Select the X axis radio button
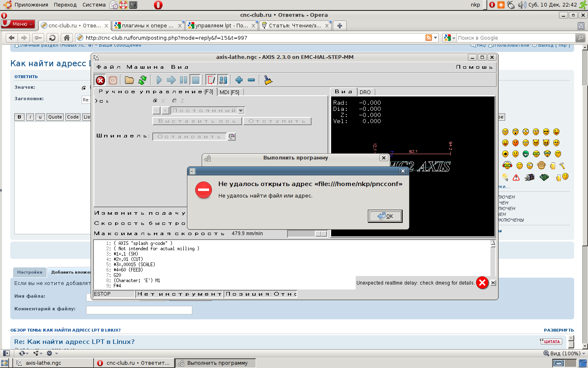Screen dimensions: 588x368 (x=155, y=101)
